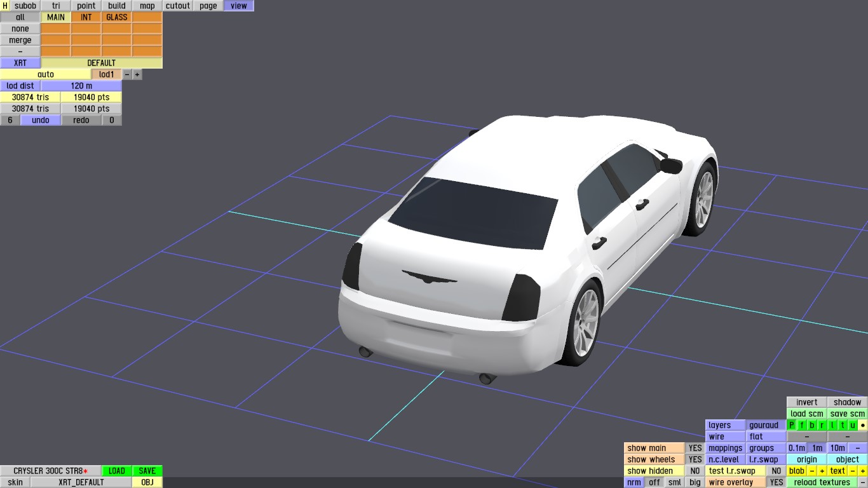The height and width of the screenshot is (488, 868).
Task: Click the invert button
Action: (x=807, y=402)
